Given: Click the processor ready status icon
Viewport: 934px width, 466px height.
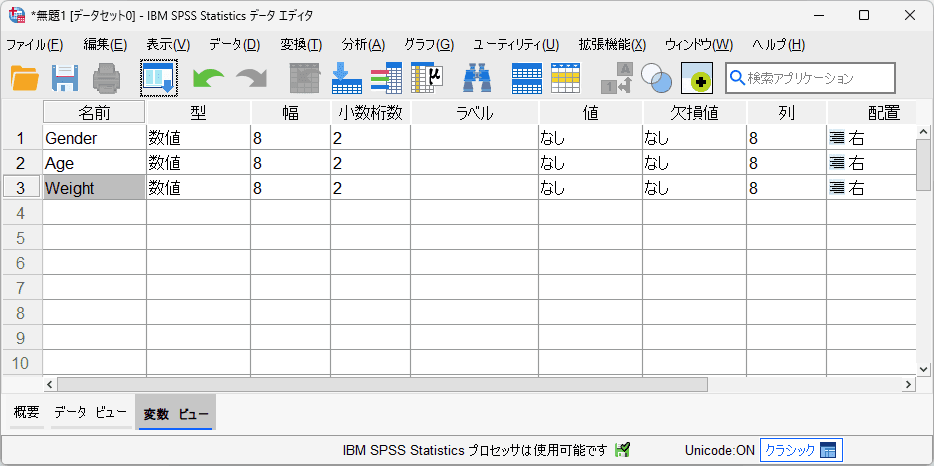Looking at the screenshot, I should pyautogui.click(x=622, y=450).
